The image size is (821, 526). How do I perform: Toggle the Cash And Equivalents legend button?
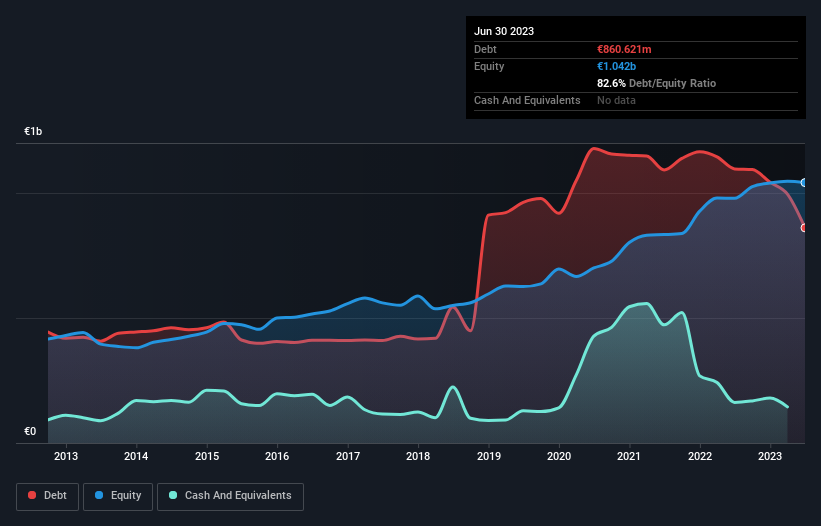pos(230,496)
